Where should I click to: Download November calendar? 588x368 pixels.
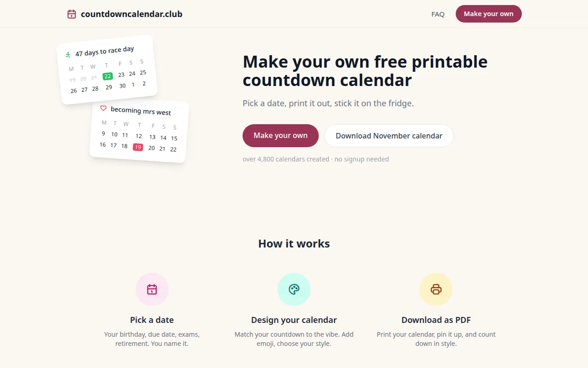(389, 136)
